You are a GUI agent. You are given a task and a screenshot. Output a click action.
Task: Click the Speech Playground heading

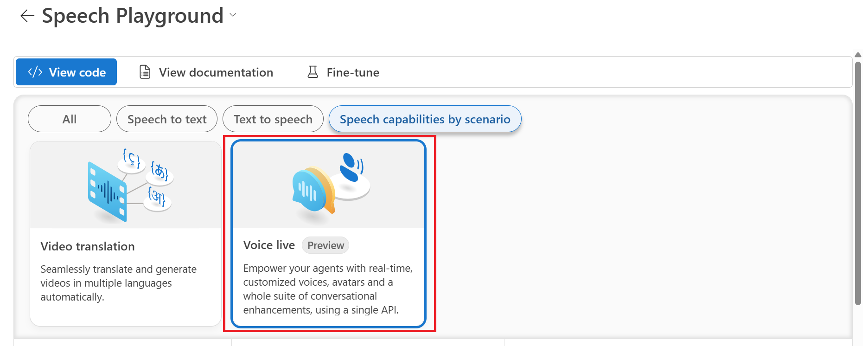tap(133, 15)
